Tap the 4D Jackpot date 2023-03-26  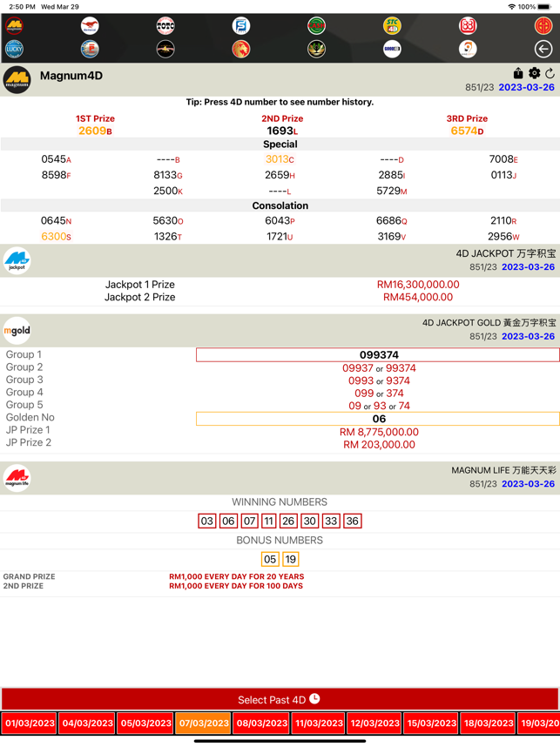528,266
